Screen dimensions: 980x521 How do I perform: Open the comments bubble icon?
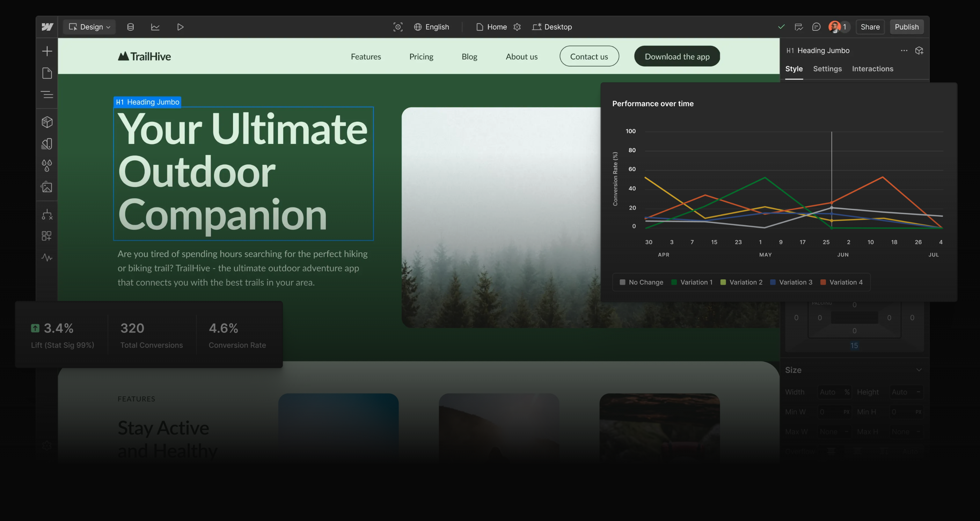(816, 27)
